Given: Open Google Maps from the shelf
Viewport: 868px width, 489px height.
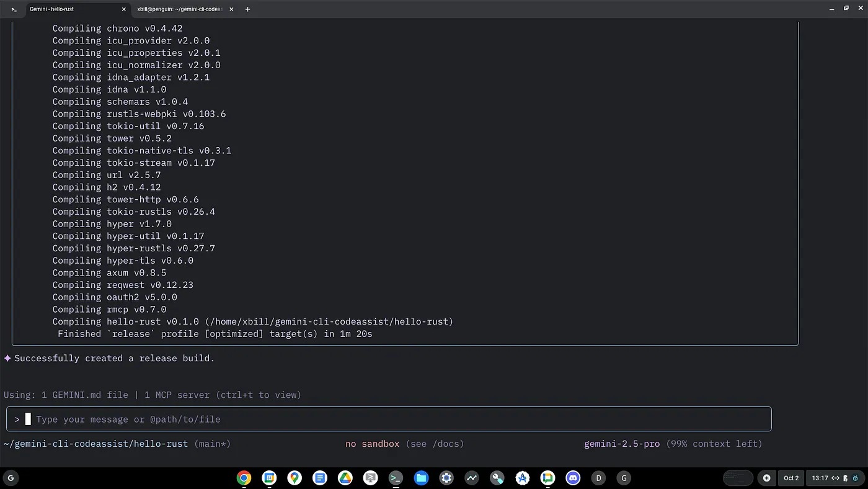Looking at the screenshot, I should [x=294, y=478].
